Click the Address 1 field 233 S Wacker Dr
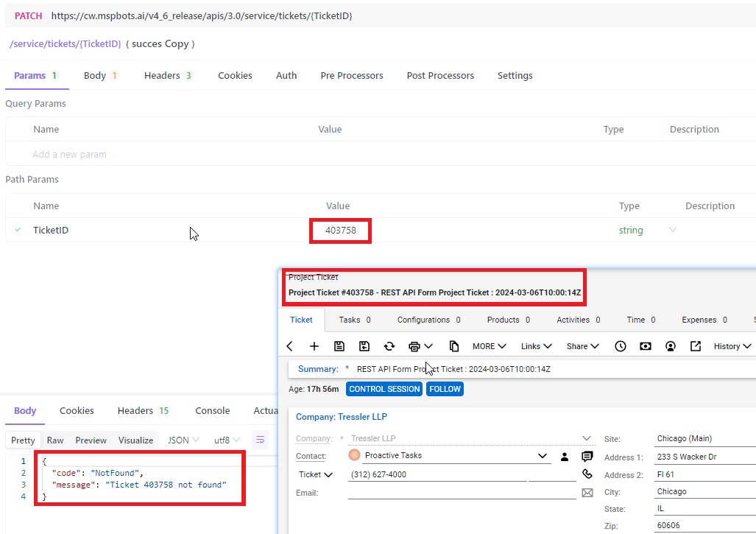756x534 pixels. click(x=706, y=457)
